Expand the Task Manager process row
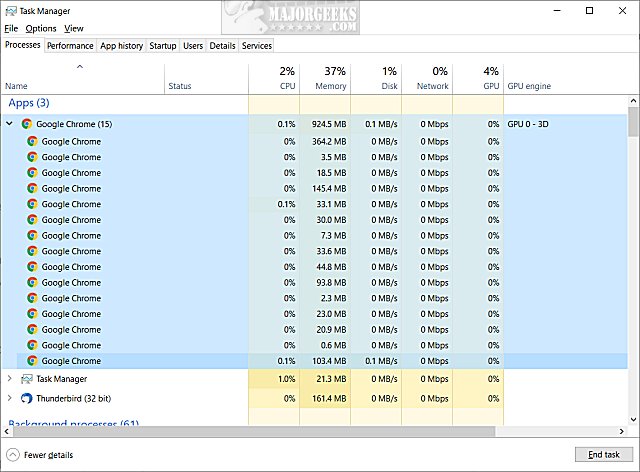 coord(9,378)
